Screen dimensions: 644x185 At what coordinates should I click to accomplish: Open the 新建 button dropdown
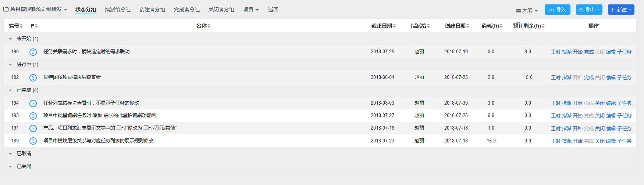click(x=630, y=10)
